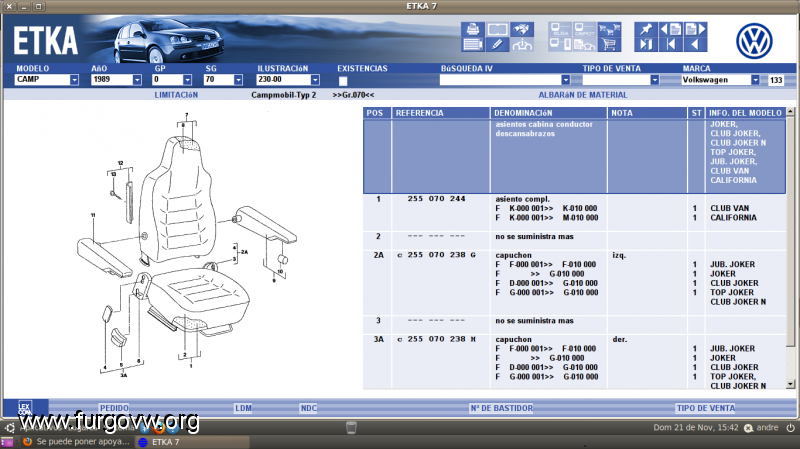This screenshot has height=449, width=800.
Task: Click the monitor and tower PC icon
Action: [560, 44]
